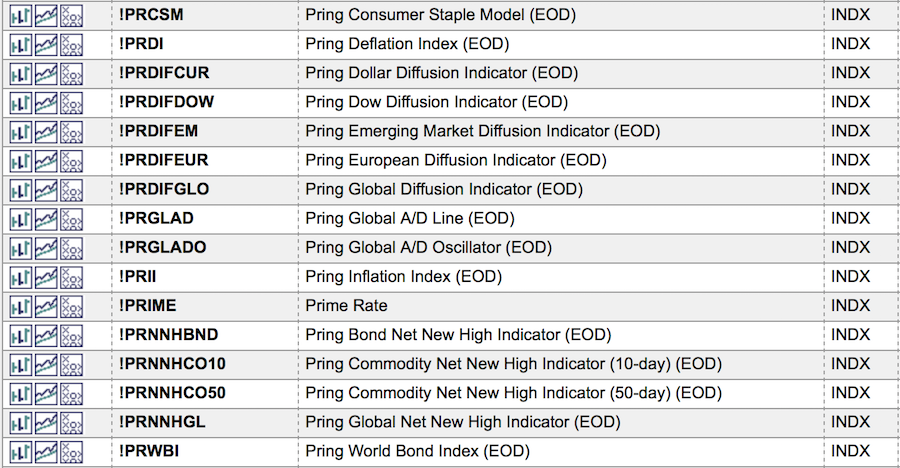
Task: Click the bar chart icon for !PRWBI
Action: [x=20, y=451]
